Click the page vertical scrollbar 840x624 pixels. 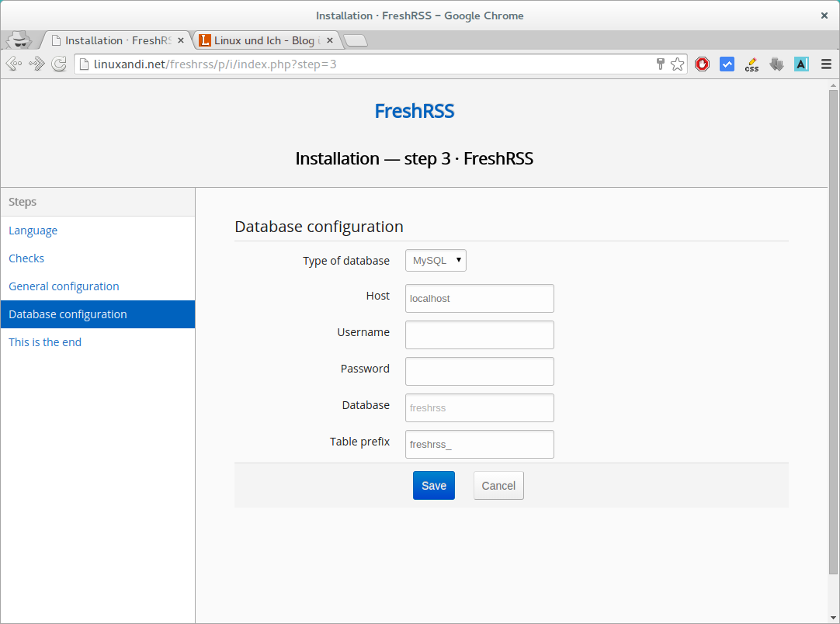point(833,334)
